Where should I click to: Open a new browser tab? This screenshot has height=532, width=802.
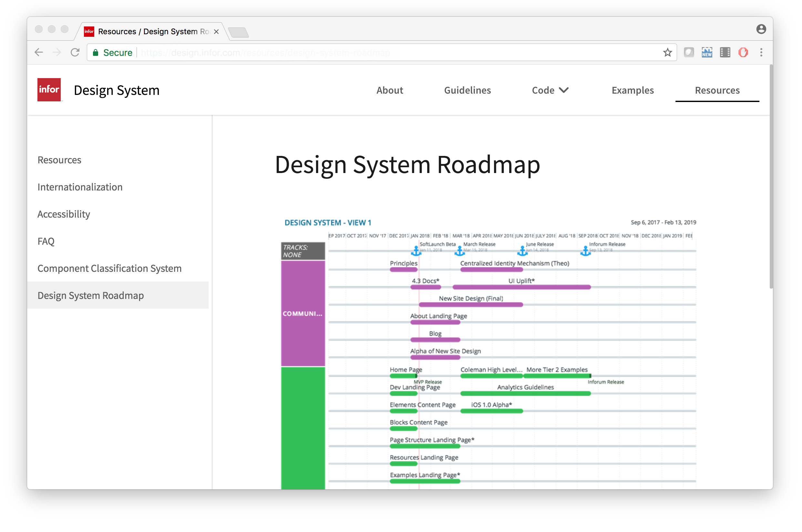(x=239, y=33)
